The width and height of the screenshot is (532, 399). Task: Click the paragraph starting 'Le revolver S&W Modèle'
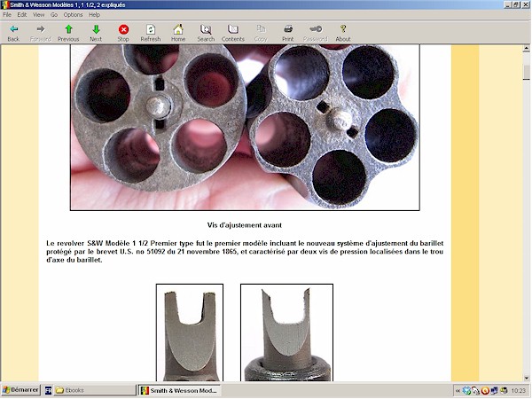(245, 252)
